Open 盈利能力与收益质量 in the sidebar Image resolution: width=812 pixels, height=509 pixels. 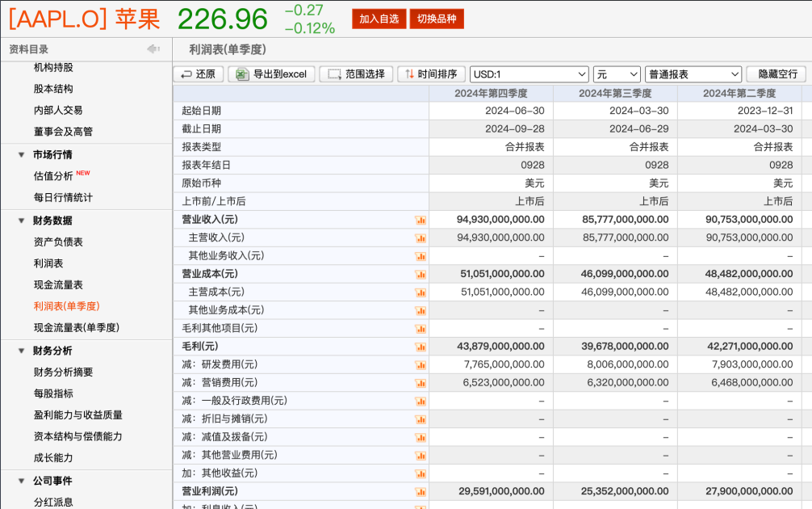pyautogui.click(x=77, y=414)
